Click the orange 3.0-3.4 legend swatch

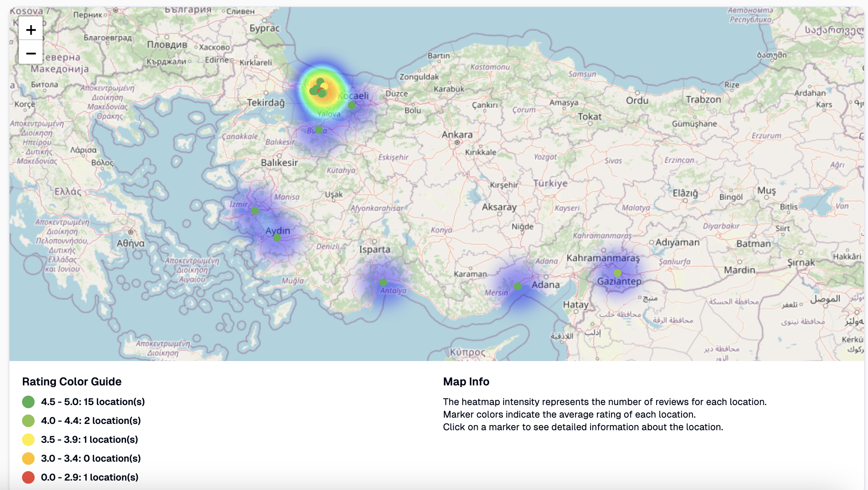28,458
